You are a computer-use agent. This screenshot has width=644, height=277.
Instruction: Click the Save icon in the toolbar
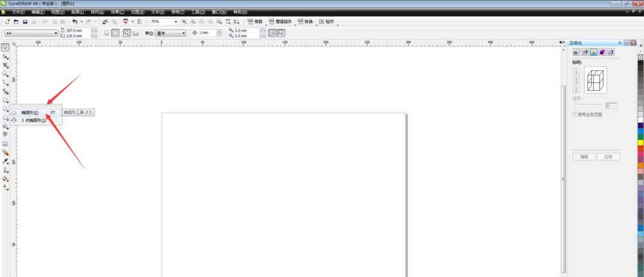[x=25, y=22]
